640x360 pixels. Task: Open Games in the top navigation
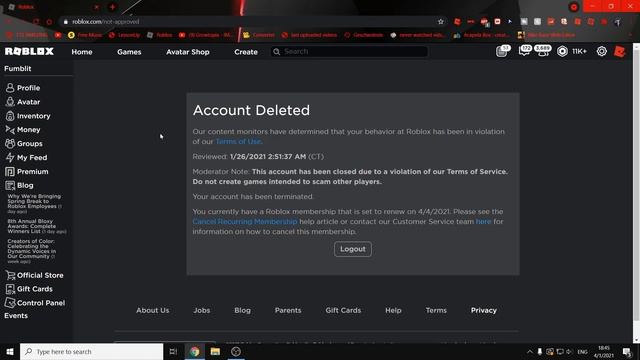(x=129, y=52)
